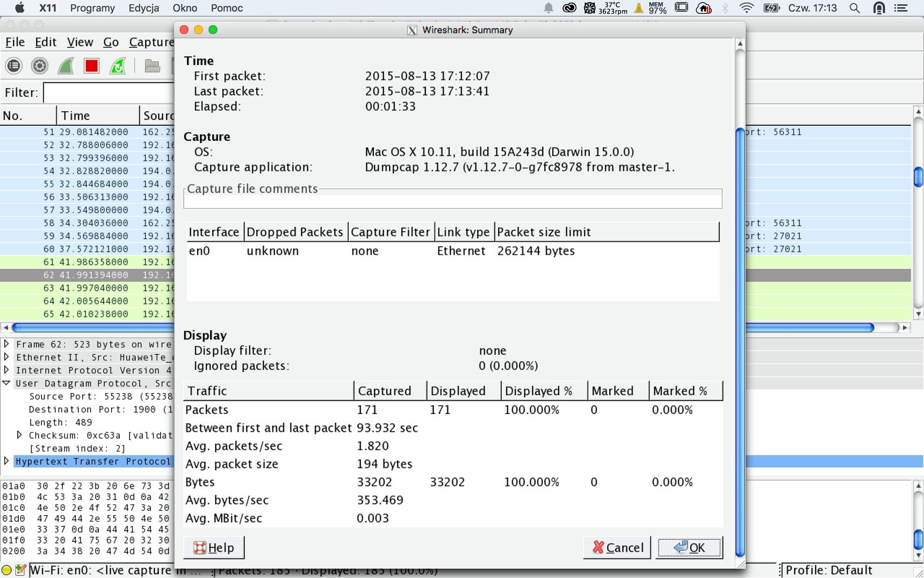The height and width of the screenshot is (578, 924).
Task: Expand the Checksum 0xc63a entry
Action: 19,435
